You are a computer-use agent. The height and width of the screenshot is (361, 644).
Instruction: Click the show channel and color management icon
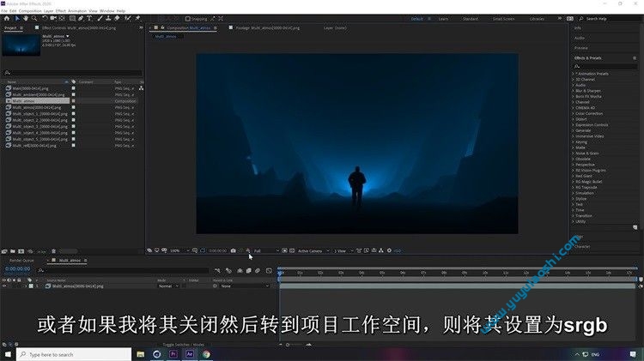point(247,250)
